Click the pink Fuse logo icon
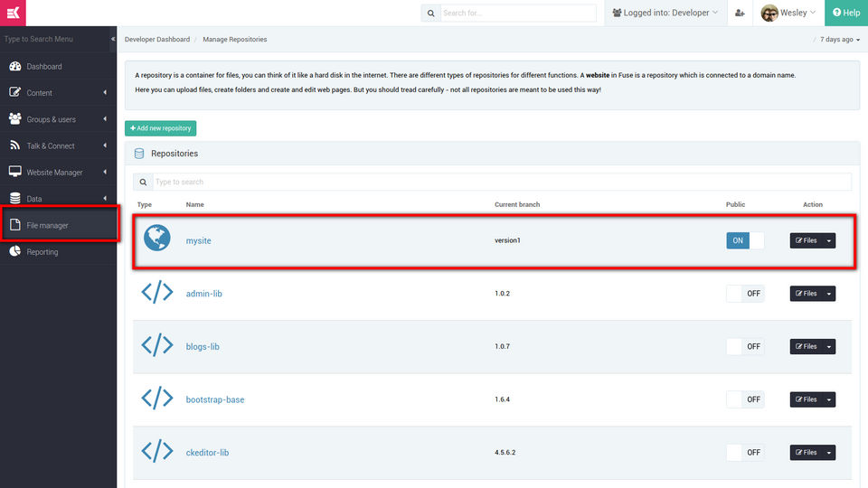 [13, 13]
